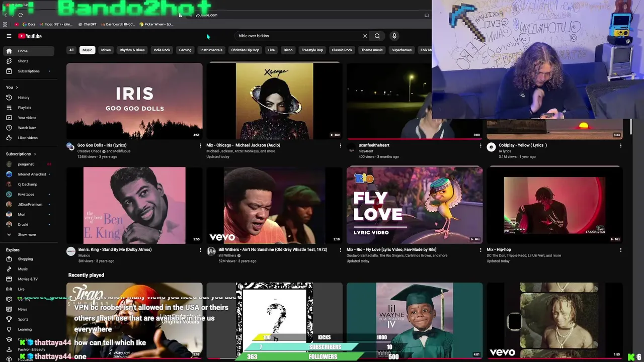This screenshot has height=362, width=644.
Task: Open News under Explore
Action: [x=28, y=309]
